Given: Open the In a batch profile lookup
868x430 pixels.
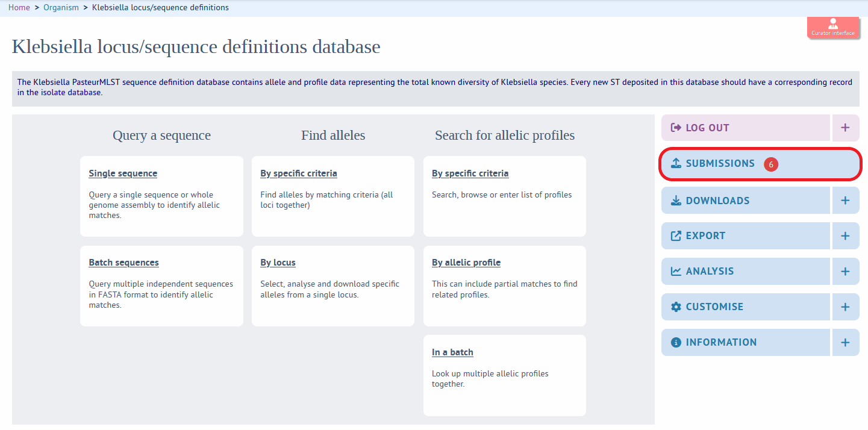Looking at the screenshot, I should (x=452, y=352).
